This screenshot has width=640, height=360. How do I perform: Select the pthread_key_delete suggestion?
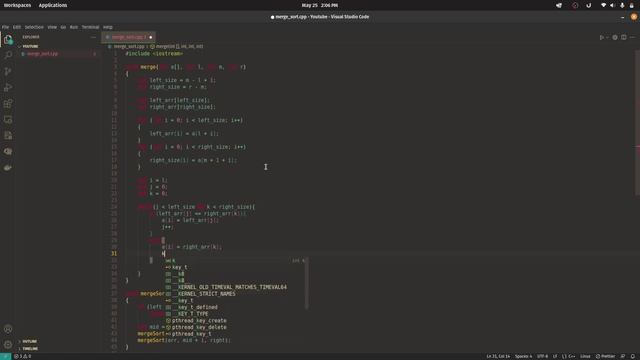click(x=235, y=327)
